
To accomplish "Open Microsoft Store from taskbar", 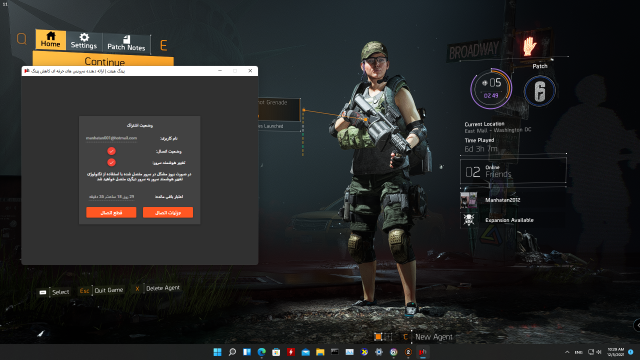I will point(276,352).
